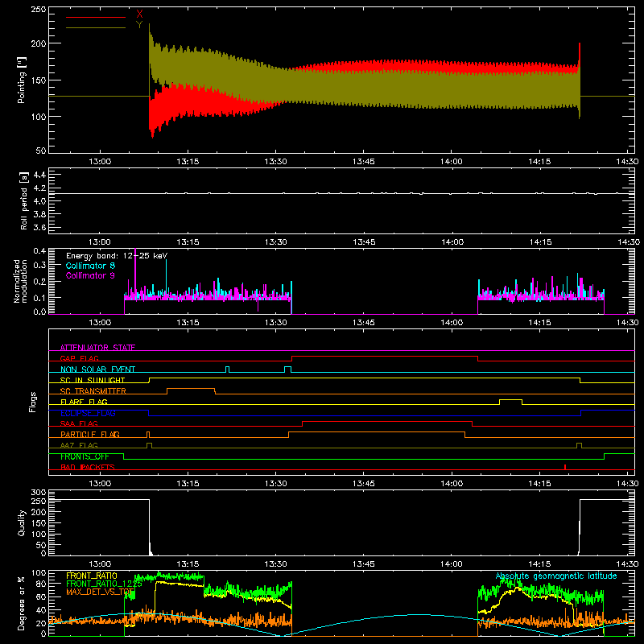Click the SC_TRANSMITTER flag label

pos(93,391)
